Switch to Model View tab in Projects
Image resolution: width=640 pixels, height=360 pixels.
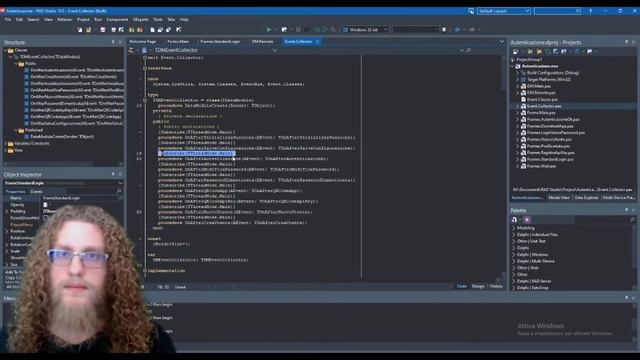[559, 198]
